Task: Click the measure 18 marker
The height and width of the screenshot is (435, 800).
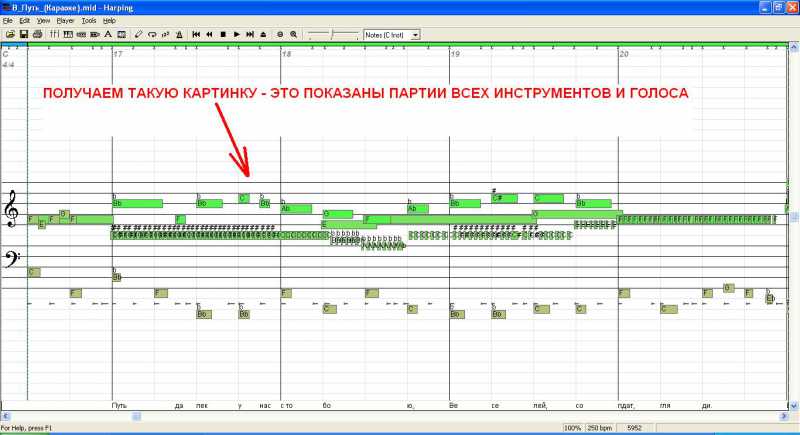Action: (x=287, y=54)
